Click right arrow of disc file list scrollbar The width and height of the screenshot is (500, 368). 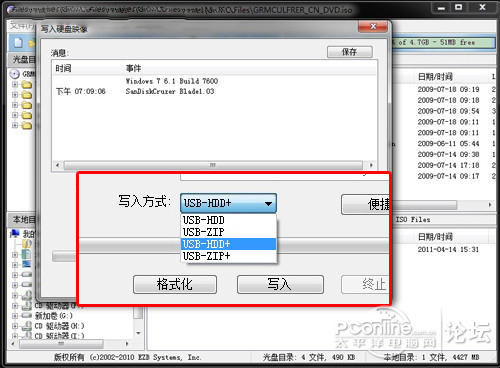pyautogui.click(x=490, y=205)
